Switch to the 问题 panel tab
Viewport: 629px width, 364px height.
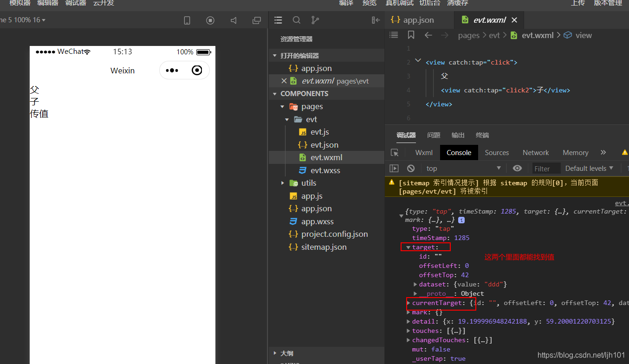click(x=434, y=135)
